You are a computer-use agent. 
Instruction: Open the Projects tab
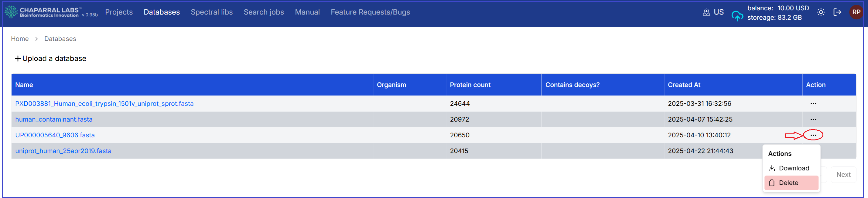(x=119, y=12)
